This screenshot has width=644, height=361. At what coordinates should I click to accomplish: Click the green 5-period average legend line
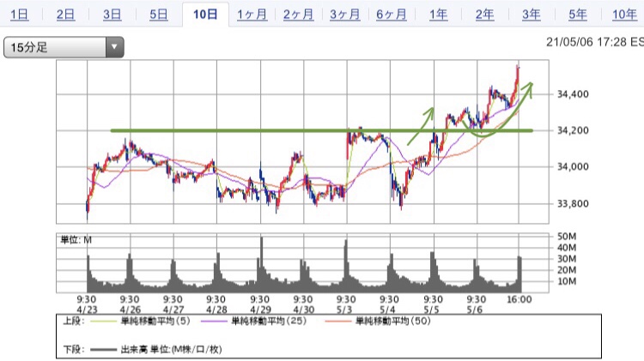tap(104, 322)
